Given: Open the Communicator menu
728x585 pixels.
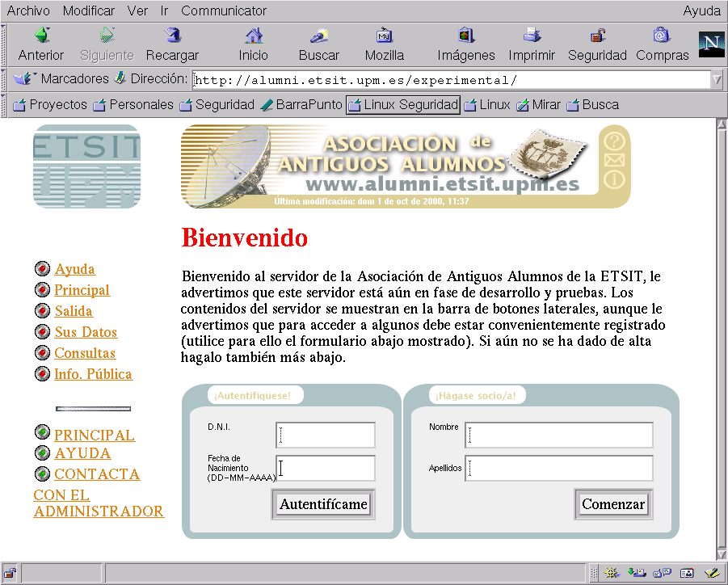Looking at the screenshot, I should pyautogui.click(x=224, y=11).
